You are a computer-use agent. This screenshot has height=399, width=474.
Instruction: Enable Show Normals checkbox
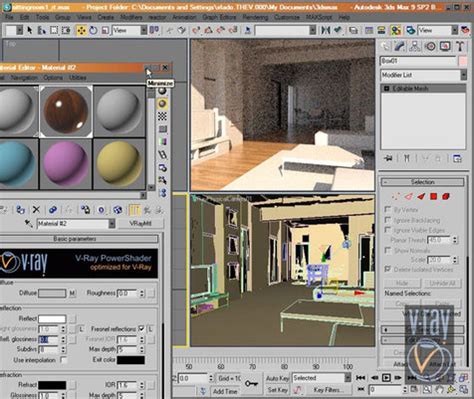(388, 250)
